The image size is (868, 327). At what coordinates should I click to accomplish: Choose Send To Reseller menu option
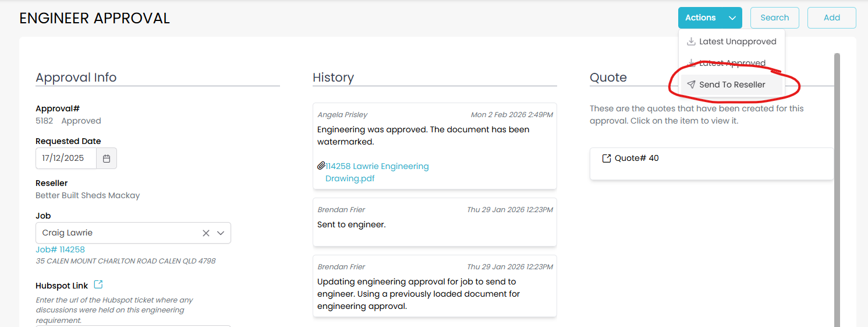click(732, 85)
